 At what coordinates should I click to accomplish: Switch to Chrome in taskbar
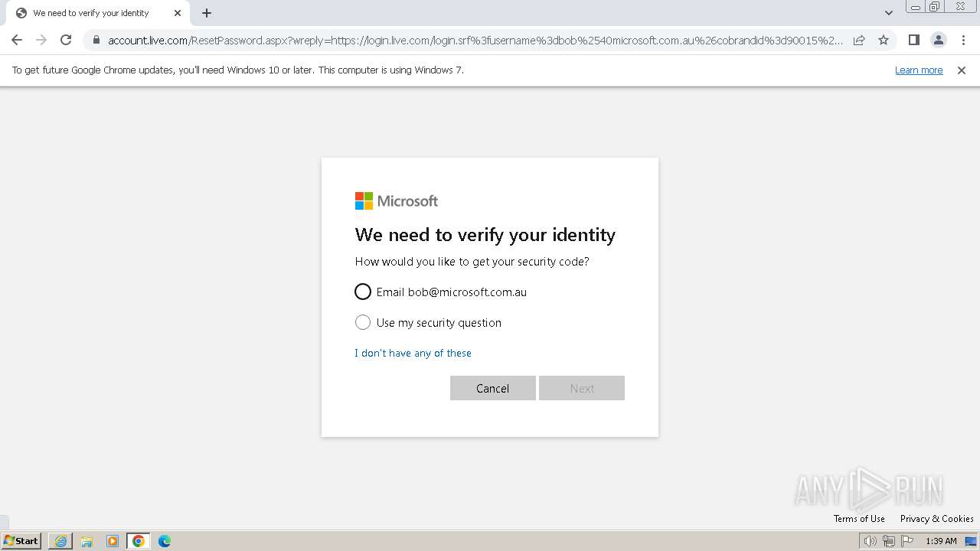[x=139, y=541]
